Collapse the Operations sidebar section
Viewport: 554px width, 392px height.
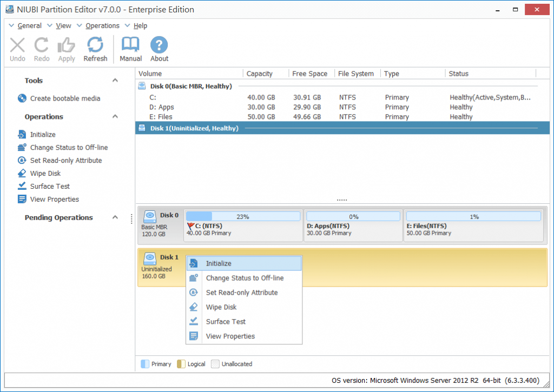tap(115, 116)
